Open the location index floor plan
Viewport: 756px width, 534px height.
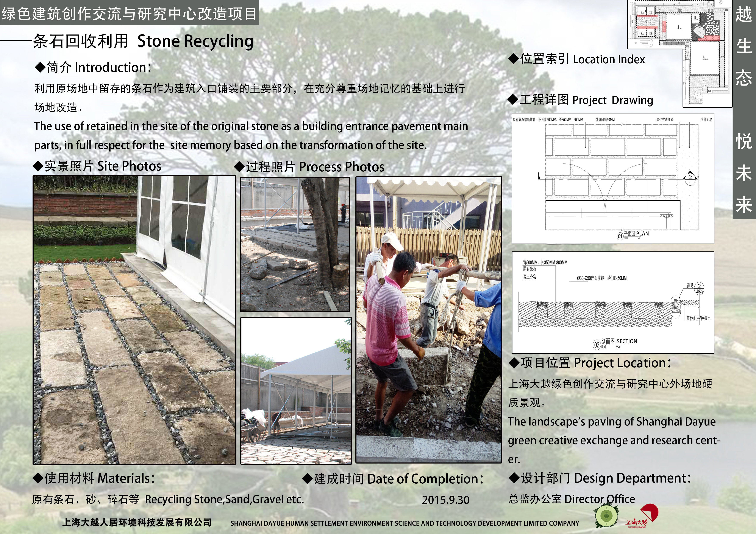coord(680,53)
